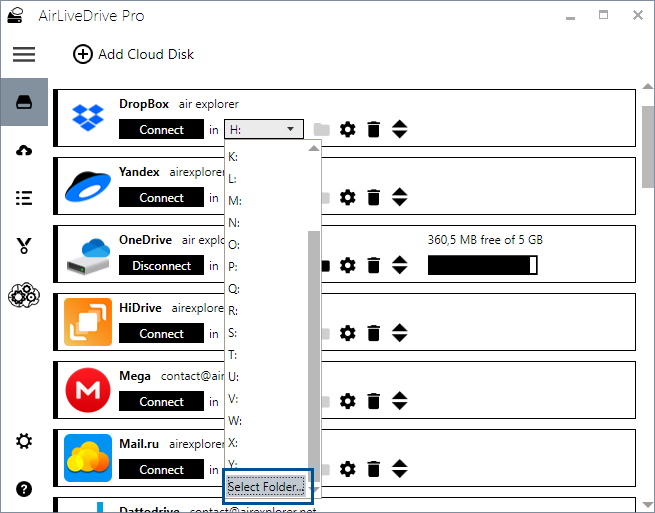This screenshot has width=655, height=513.
Task: Click the OneDrive storage usage bar
Action: tap(483, 265)
